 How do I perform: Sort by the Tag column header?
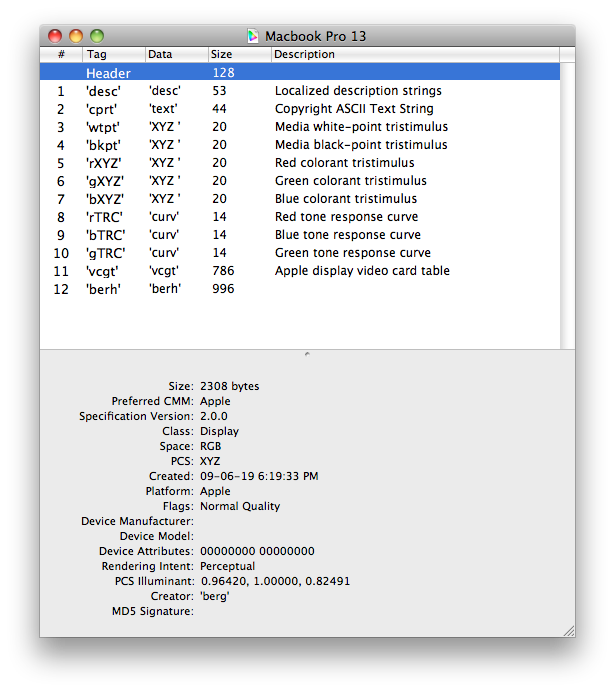click(114, 54)
